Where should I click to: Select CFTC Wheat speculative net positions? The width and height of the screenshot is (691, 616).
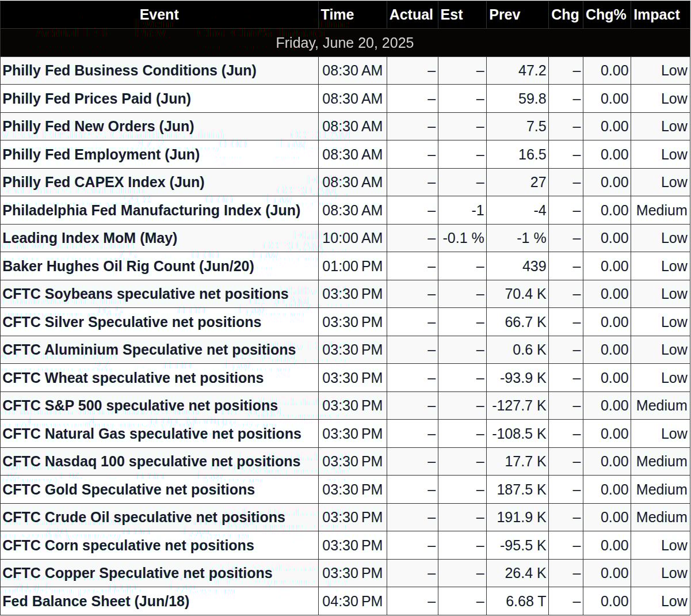click(133, 378)
